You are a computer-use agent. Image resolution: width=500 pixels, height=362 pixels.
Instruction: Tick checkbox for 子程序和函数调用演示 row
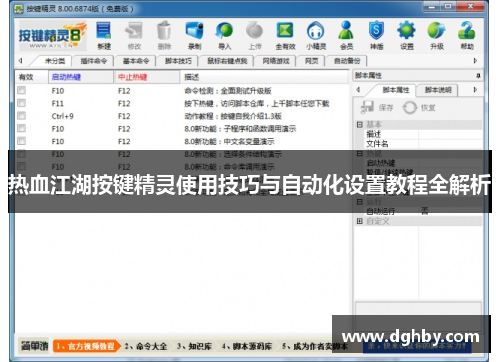22,128
